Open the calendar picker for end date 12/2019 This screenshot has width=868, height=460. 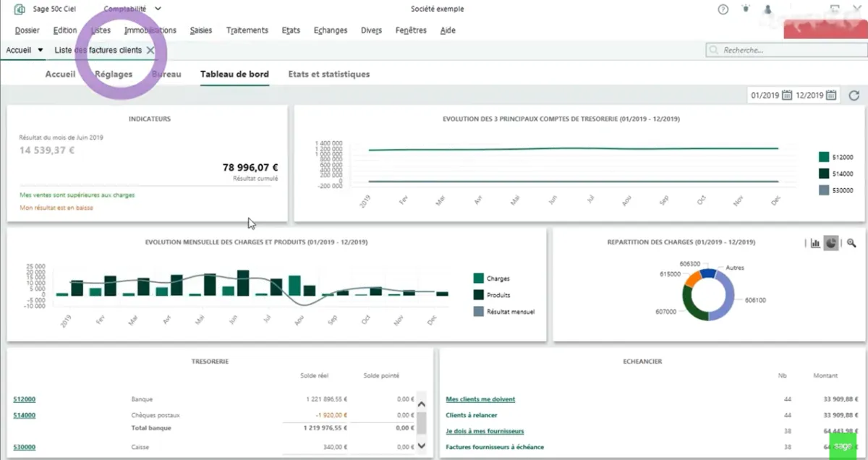(x=831, y=95)
